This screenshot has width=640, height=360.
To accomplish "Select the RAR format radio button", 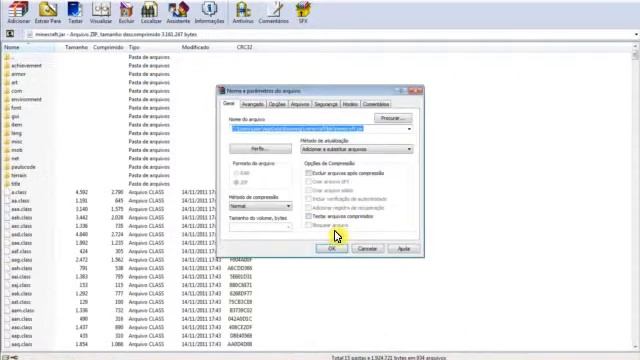I will point(236,173).
